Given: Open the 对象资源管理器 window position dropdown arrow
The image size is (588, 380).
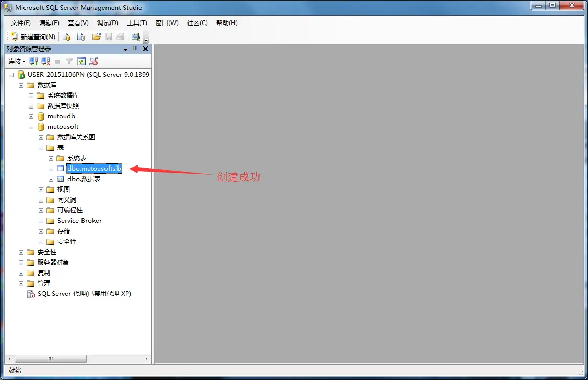Looking at the screenshot, I should 126,50.
